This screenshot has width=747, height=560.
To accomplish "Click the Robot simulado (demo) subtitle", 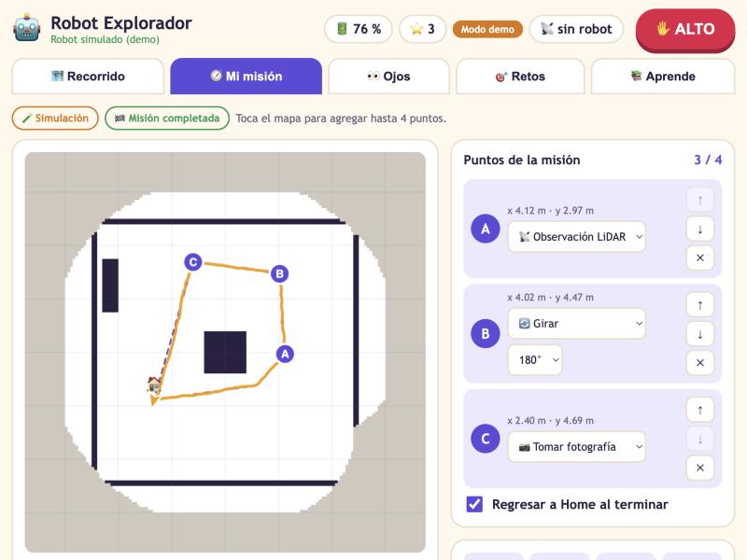I will click(106, 39).
